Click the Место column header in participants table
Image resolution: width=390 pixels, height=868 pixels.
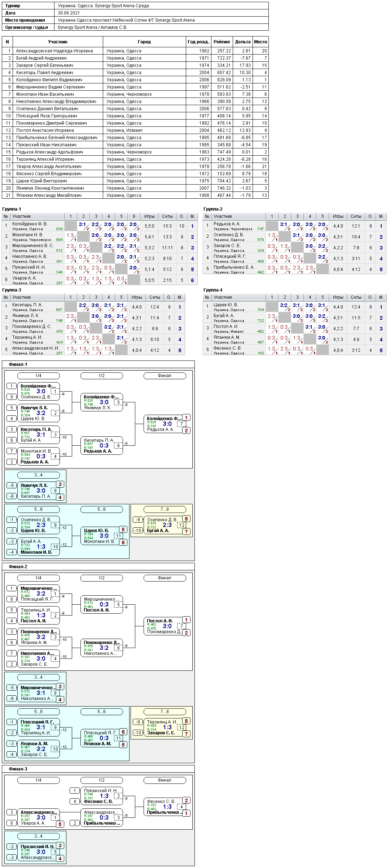(260, 42)
